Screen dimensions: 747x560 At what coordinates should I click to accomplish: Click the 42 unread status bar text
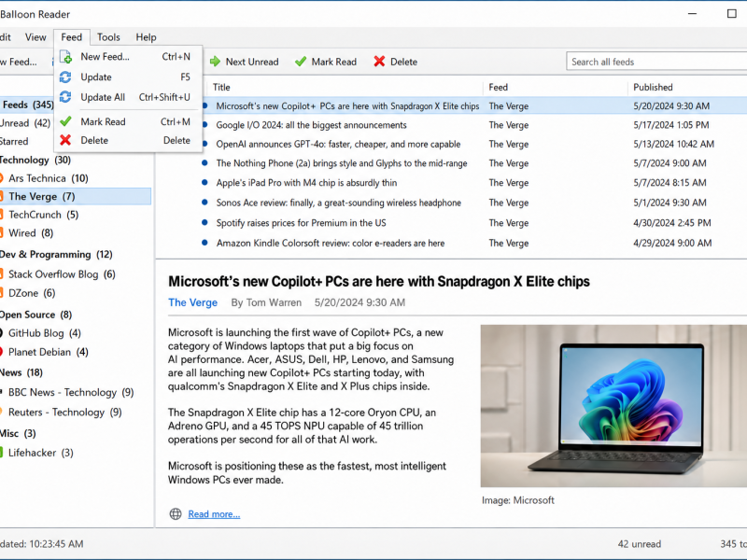tap(640, 544)
